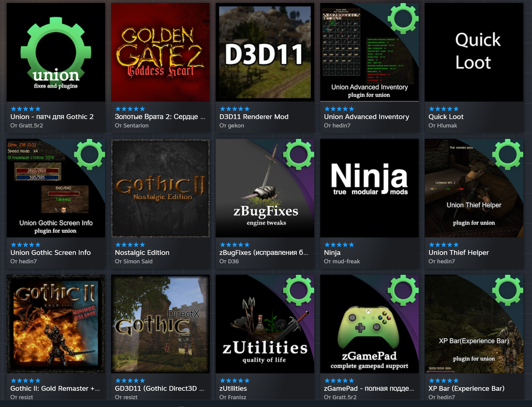
Task: Open the Union fixes and plugins thumbnail
Action: pos(56,52)
